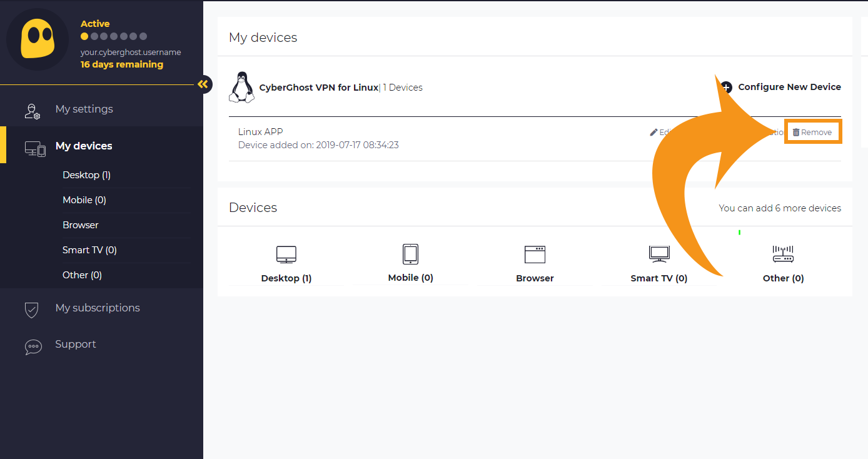The height and width of the screenshot is (459, 868).
Task: Click the Mobile (0) label under Devices
Action: [410, 278]
